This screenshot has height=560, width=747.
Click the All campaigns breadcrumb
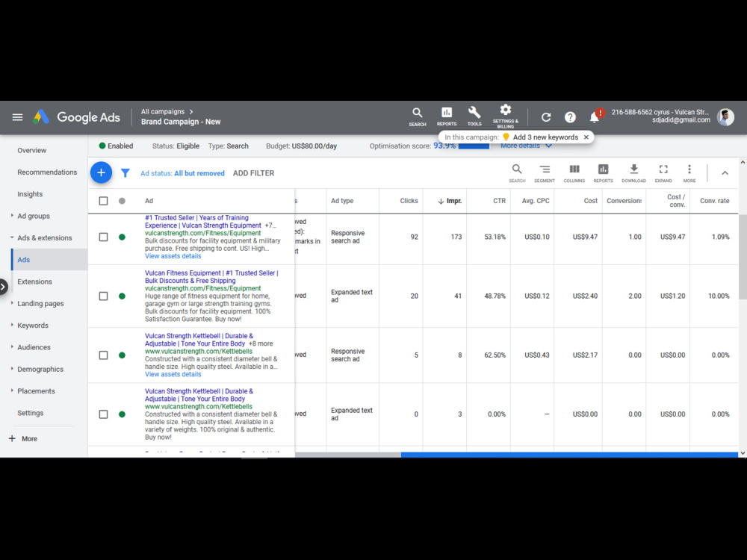[162, 111]
